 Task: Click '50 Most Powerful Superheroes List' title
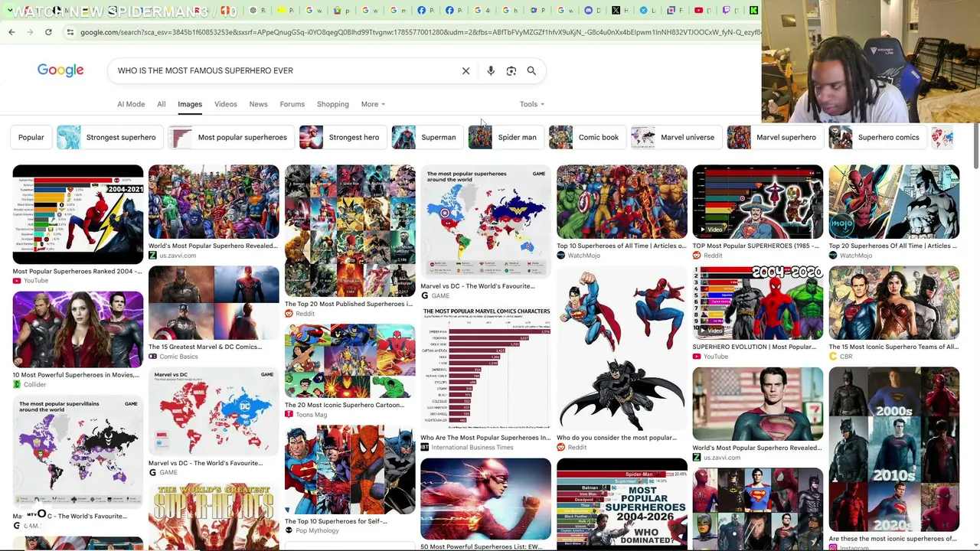(481, 546)
